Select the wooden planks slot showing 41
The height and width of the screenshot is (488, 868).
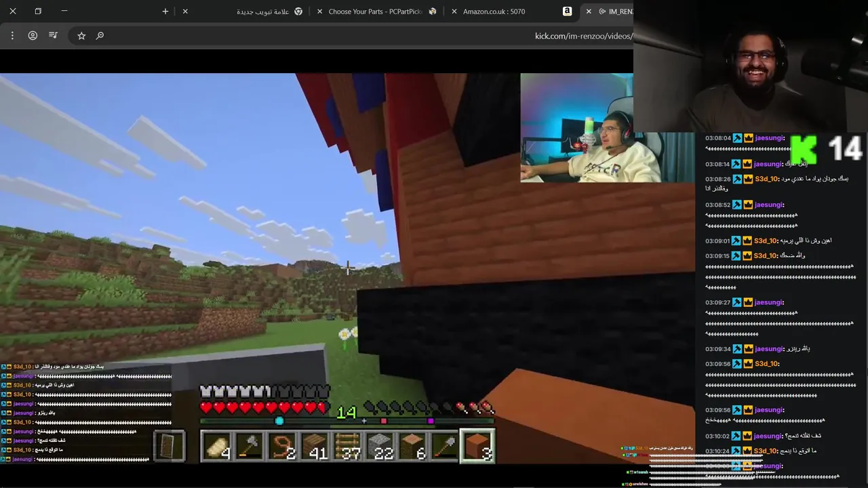pos(315,446)
